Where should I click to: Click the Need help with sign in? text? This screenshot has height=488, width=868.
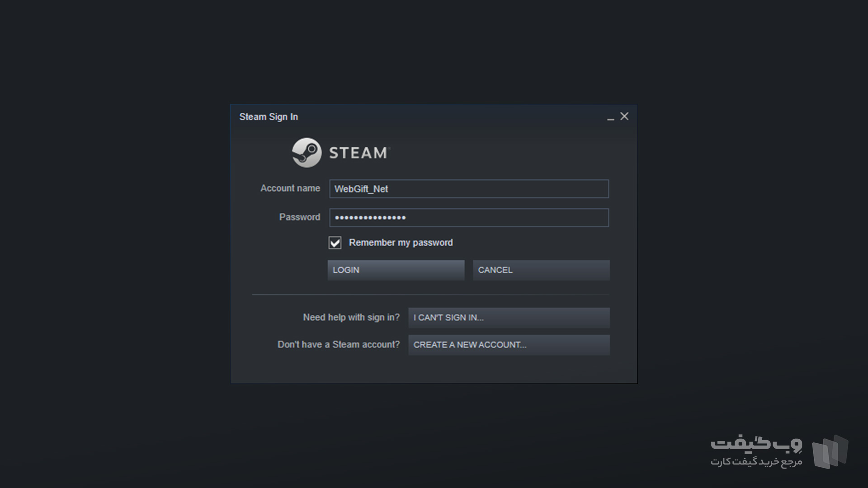pos(351,318)
